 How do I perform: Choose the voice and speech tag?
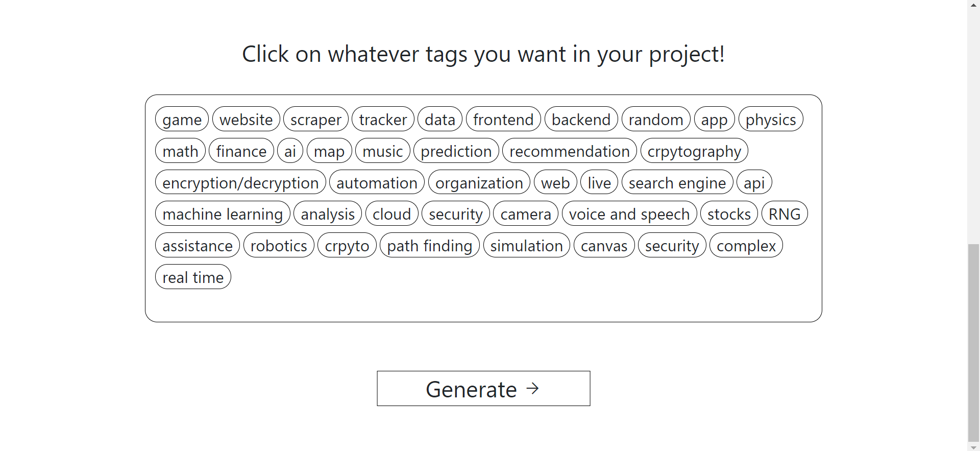[x=629, y=214]
